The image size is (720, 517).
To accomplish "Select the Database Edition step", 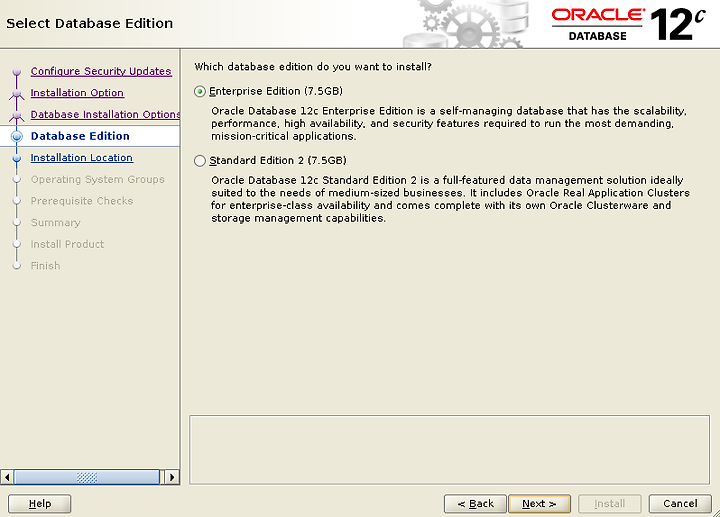I will 80,136.
